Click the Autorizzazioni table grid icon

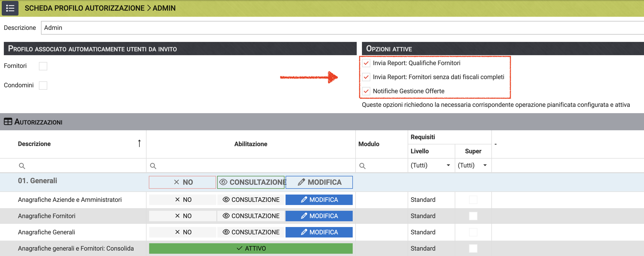(x=8, y=122)
